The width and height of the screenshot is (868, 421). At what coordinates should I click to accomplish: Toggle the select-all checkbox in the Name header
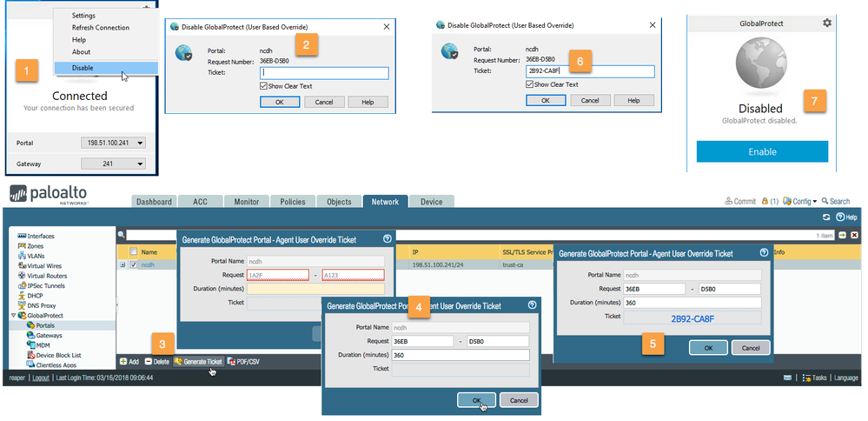[134, 251]
